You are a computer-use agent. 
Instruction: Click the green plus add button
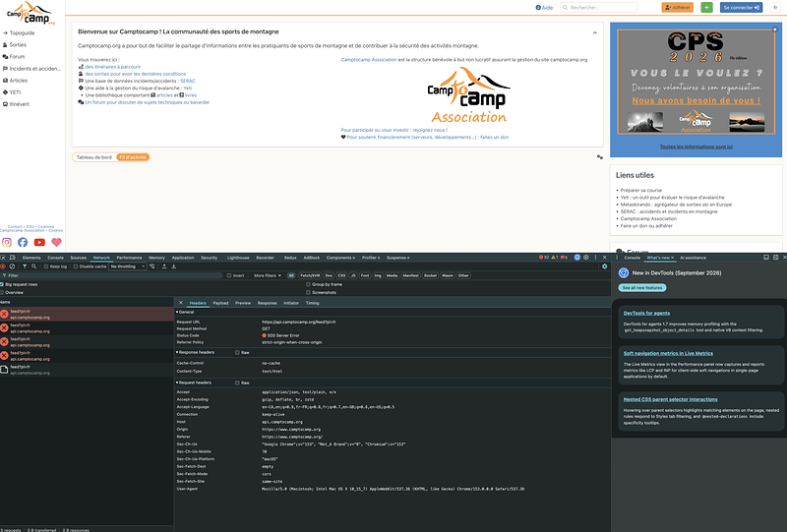[x=706, y=8]
